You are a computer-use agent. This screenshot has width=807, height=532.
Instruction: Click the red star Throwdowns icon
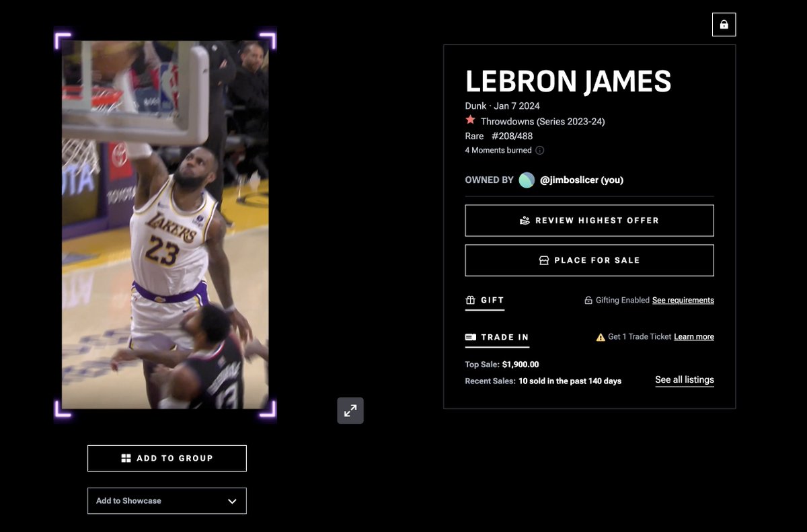470,120
